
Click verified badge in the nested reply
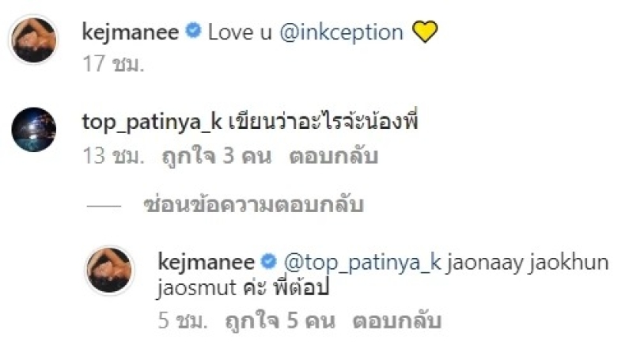click(267, 262)
